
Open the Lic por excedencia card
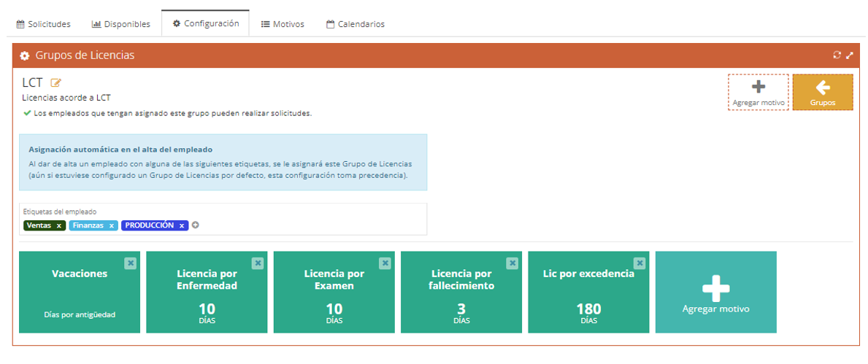(x=588, y=292)
